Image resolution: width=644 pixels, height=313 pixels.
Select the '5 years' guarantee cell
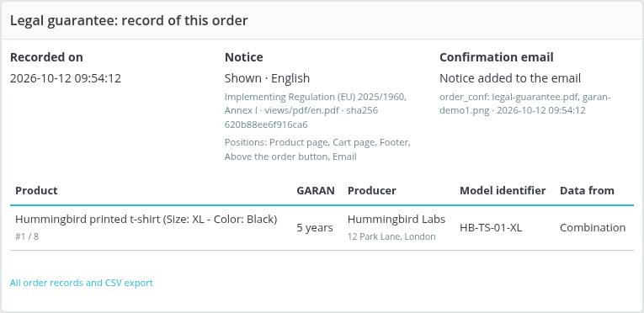coord(315,227)
